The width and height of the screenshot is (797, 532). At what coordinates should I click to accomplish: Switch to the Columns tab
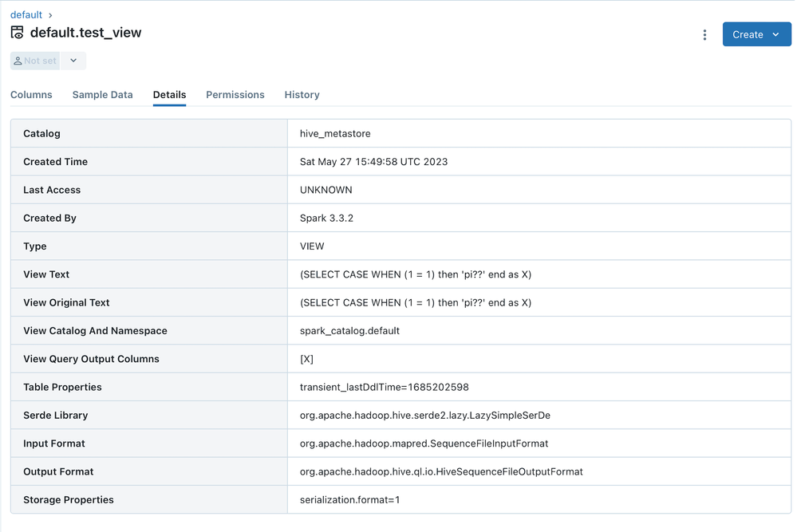pyautogui.click(x=31, y=95)
